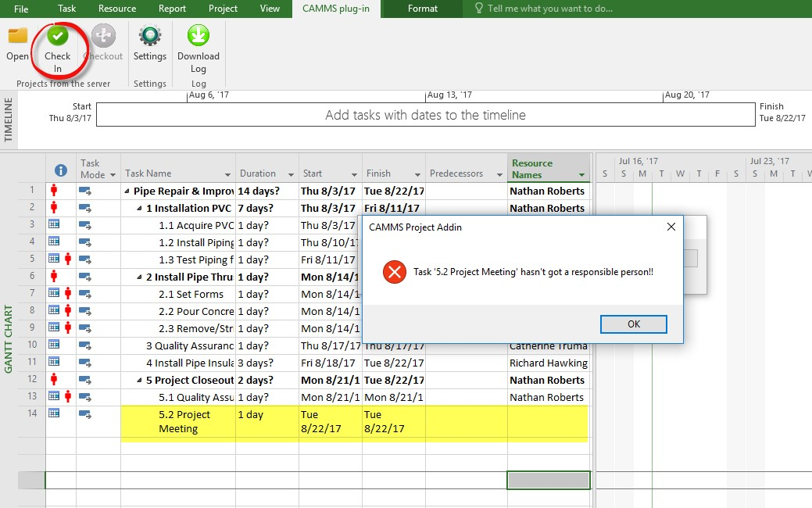Open the Predecessors column dropdown arrow
812x508 pixels.
coord(499,174)
